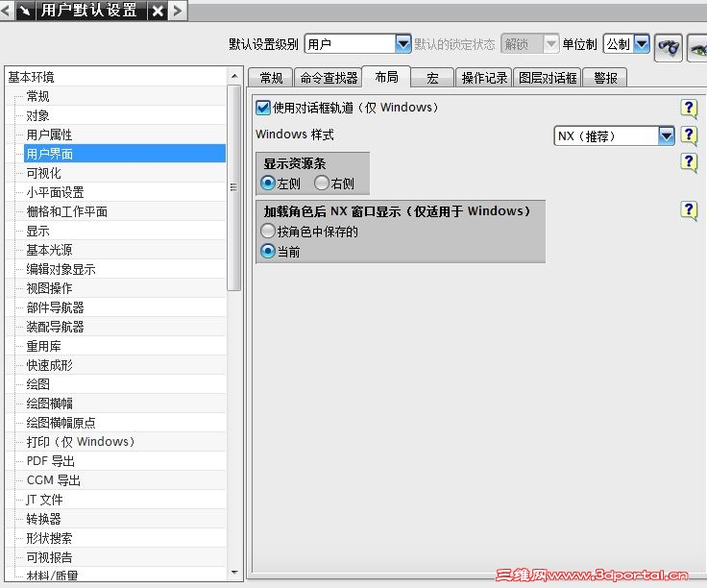
Task: Click tree scrollbar up arrow
Action: (x=234, y=76)
